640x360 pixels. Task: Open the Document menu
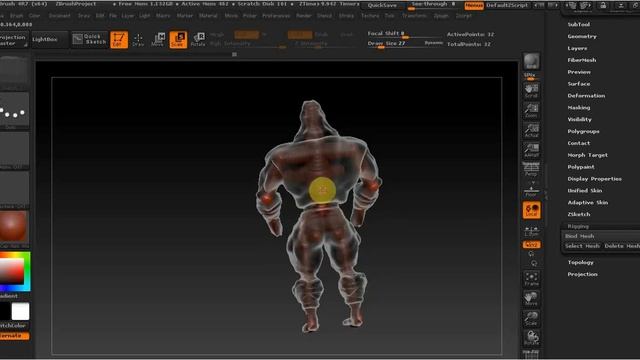tap(60, 16)
